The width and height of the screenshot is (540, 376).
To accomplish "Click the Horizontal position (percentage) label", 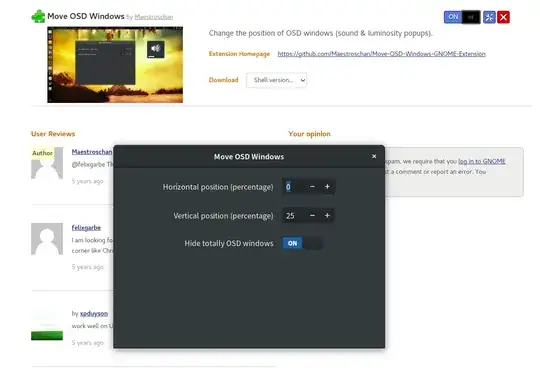I will [x=218, y=187].
